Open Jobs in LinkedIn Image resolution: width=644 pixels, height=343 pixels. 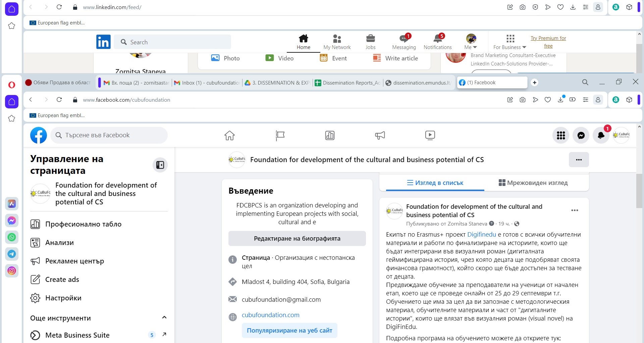370,42
